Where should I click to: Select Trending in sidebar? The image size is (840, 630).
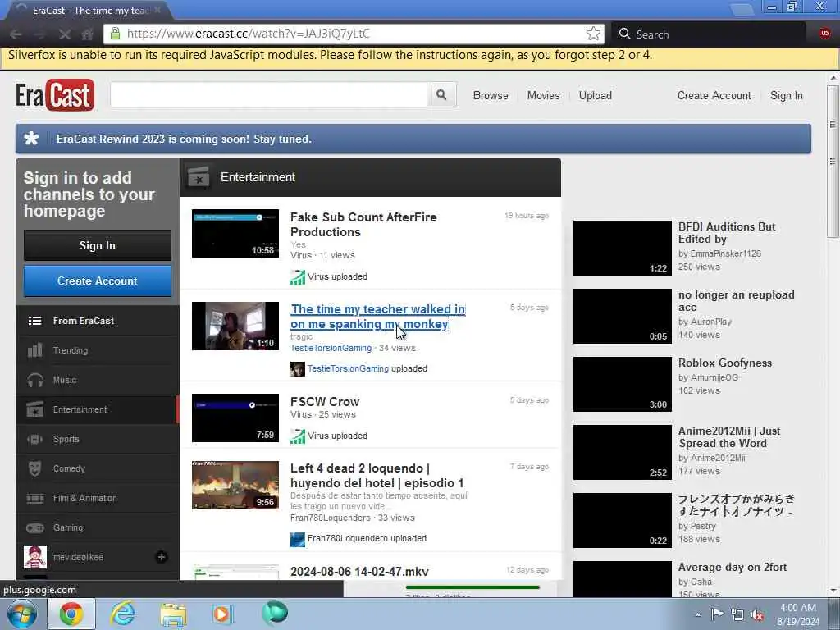pyautogui.click(x=97, y=350)
